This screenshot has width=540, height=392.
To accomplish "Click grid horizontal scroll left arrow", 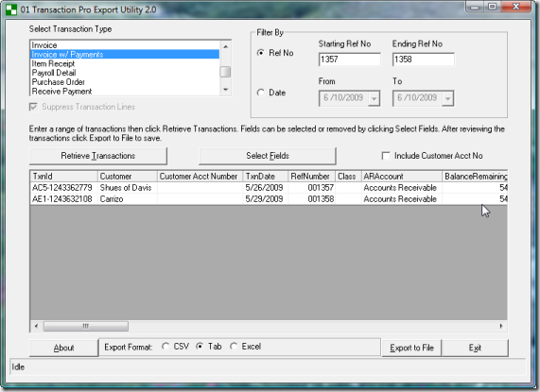I will pyautogui.click(x=36, y=326).
